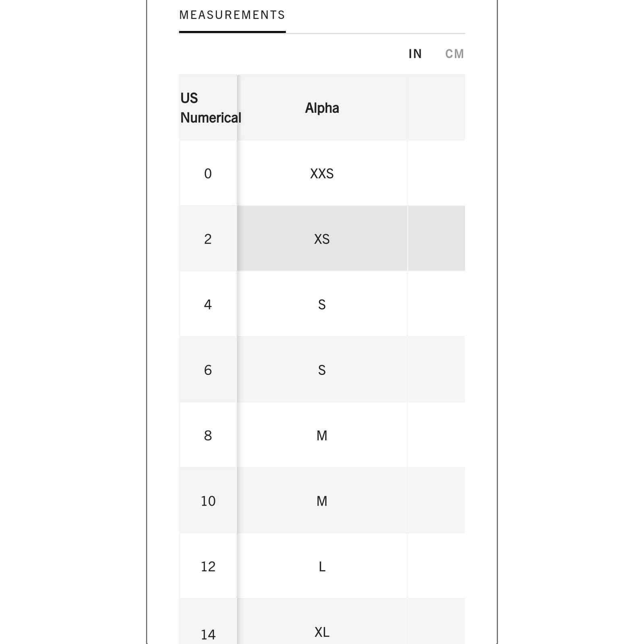Click the L alpha size cell
Screen dimensions: 644x644
[x=322, y=567]
